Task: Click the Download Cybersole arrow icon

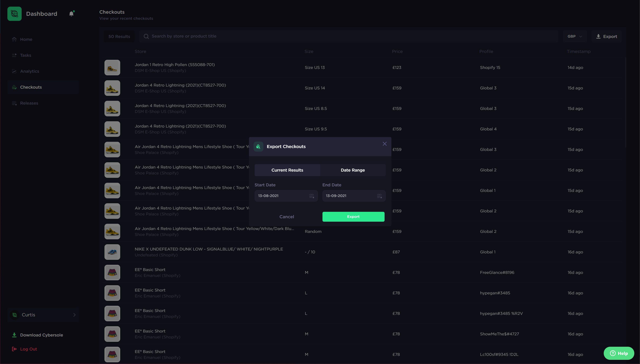Action: 14,335
